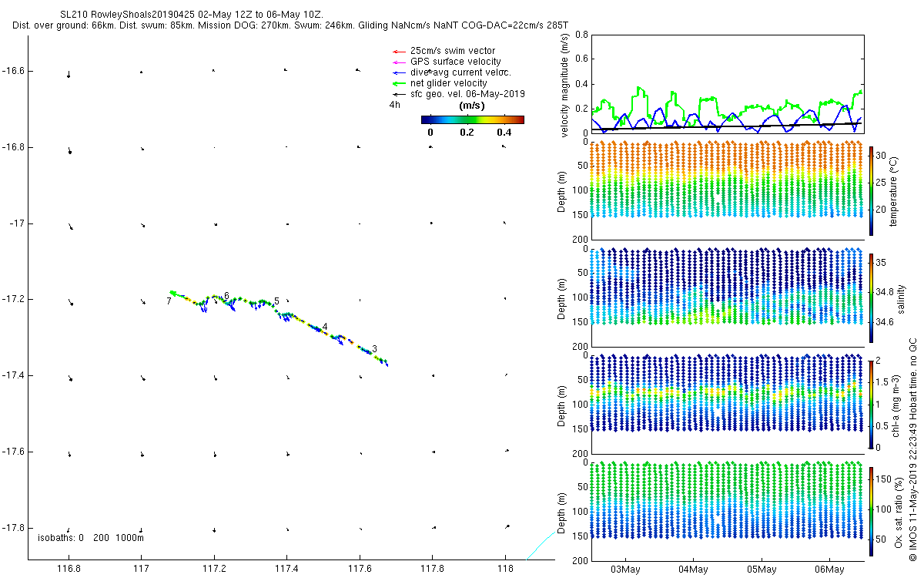Screen dimensions: 924x578
Task: Click the black sfc geo. vel. arrow
Action: click(398, 94)
